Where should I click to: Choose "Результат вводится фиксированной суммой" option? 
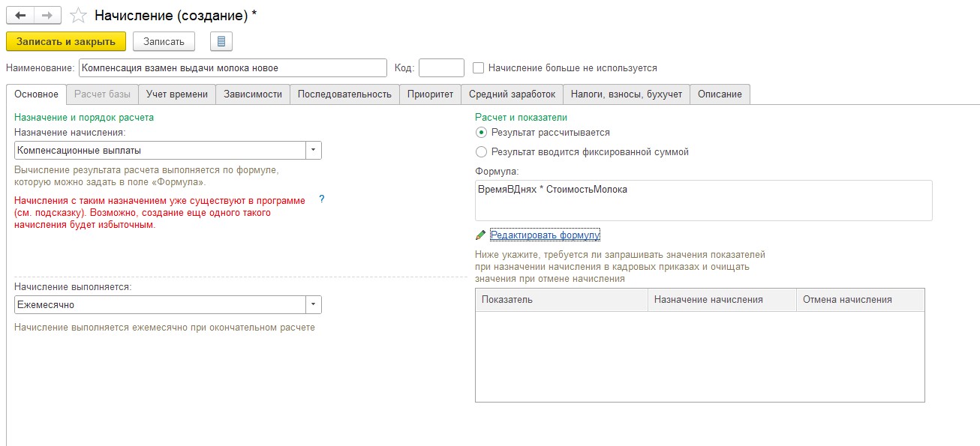pos(481,152)
